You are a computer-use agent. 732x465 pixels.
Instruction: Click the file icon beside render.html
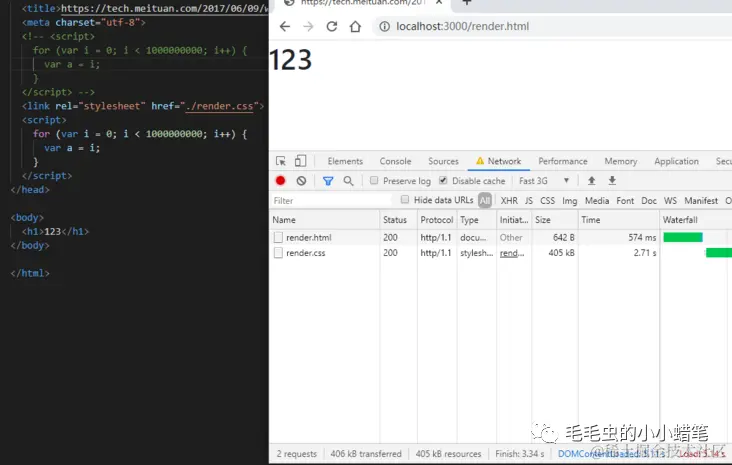point(278,238)
